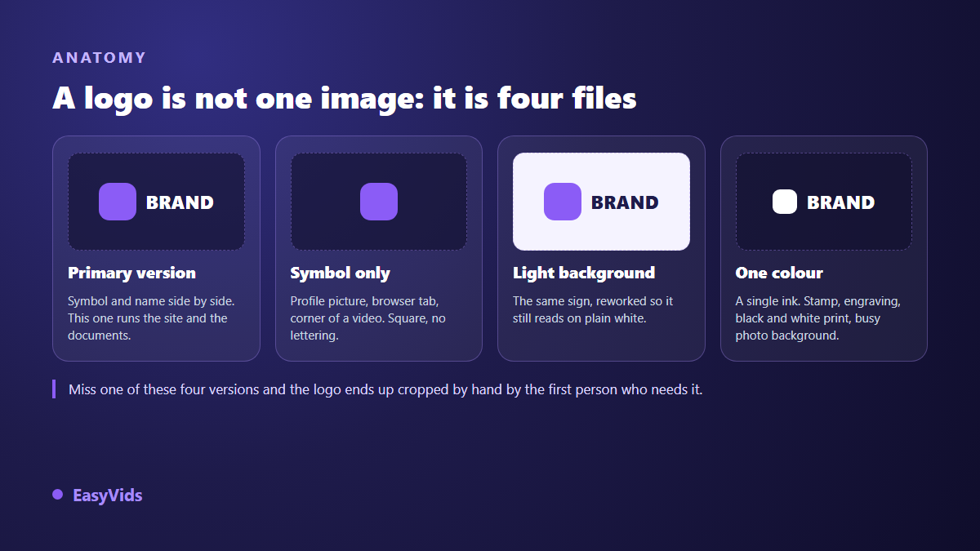Image resolution: width=980 pixels, height=551 pixels.
Task: Click the purple symbol on the light background preview
Action: click(563, 202)
